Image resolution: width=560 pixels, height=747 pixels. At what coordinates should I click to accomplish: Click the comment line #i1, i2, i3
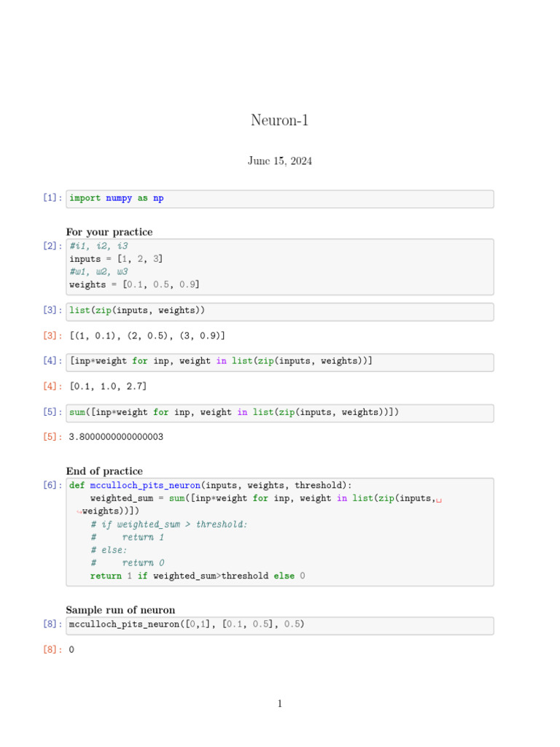point(98,246)
